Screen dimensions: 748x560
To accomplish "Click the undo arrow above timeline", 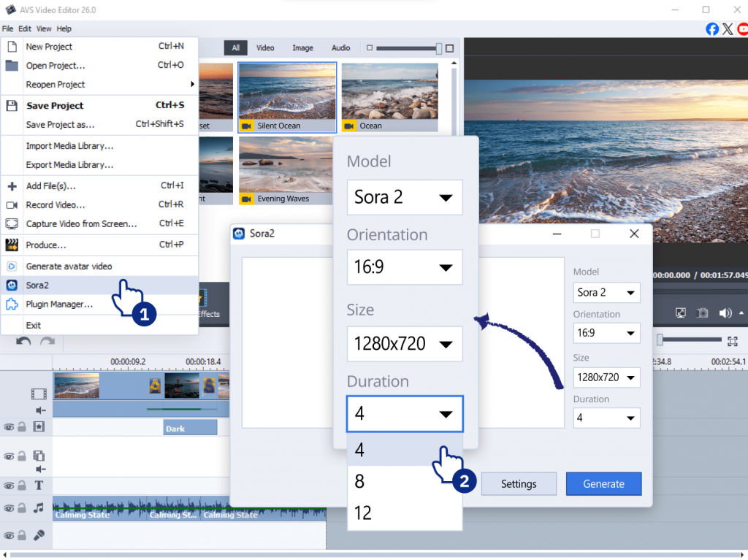I will [23, 341].
